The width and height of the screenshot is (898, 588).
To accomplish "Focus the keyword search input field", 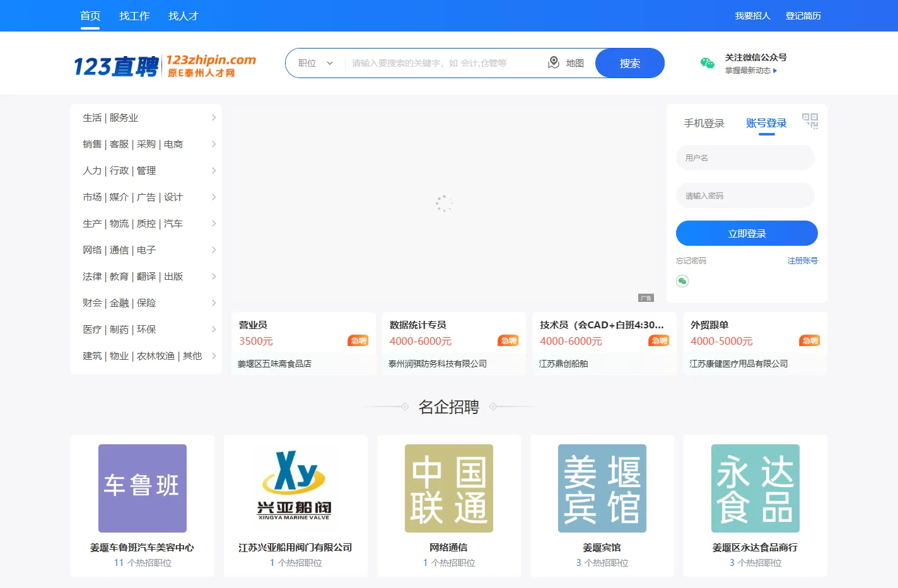I will [445, 63].
